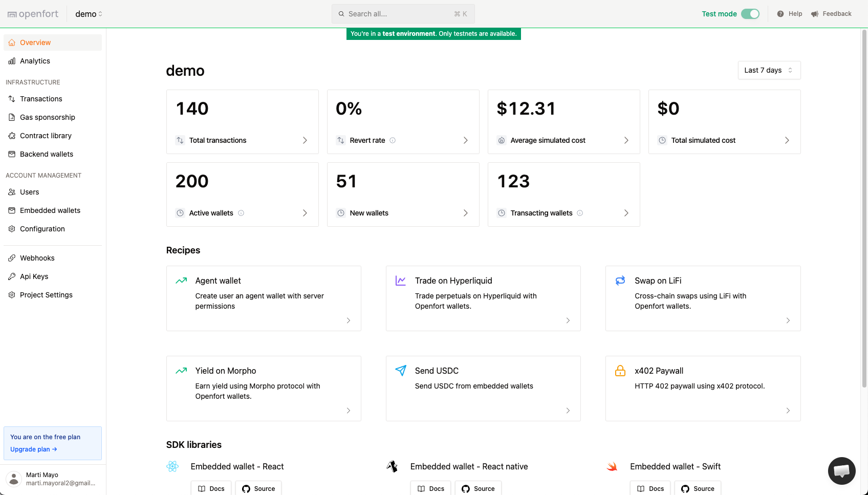Open Webhooks from the sidebar
Screen dimensions: 868x495
click(37, 257)
